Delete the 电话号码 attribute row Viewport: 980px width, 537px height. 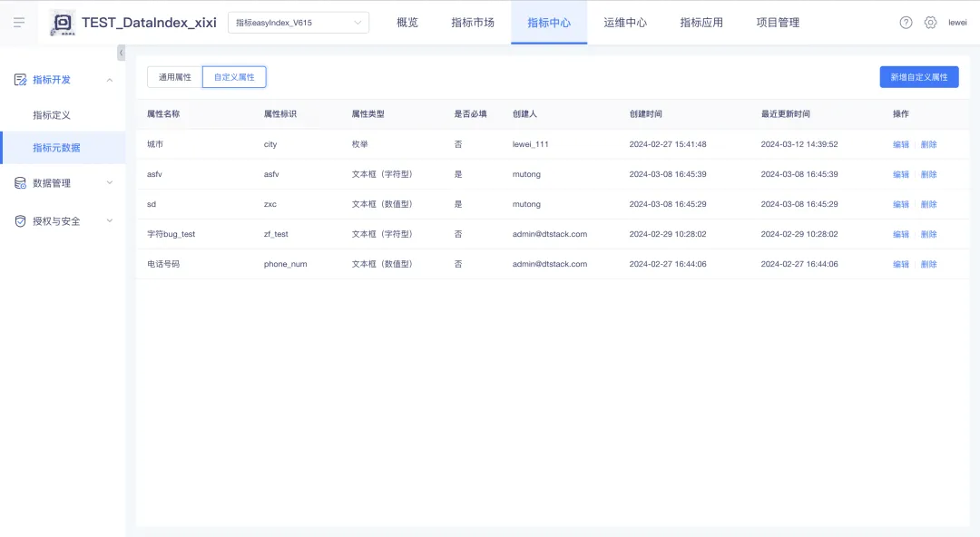click(x=929, y=265)
